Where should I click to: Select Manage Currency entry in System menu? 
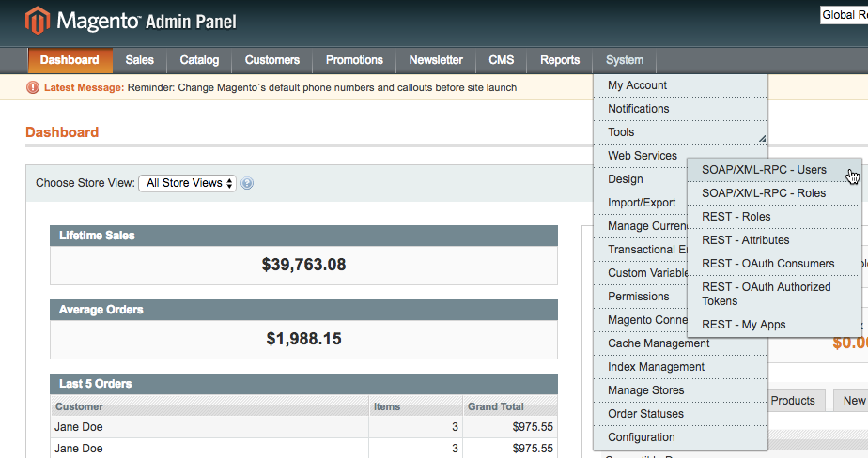coord(640,226)
